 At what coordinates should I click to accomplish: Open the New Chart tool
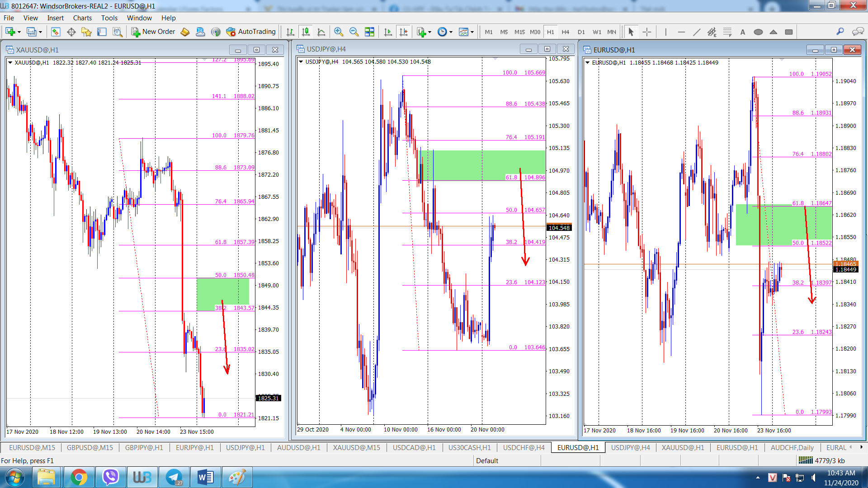(x=10, y=32)
